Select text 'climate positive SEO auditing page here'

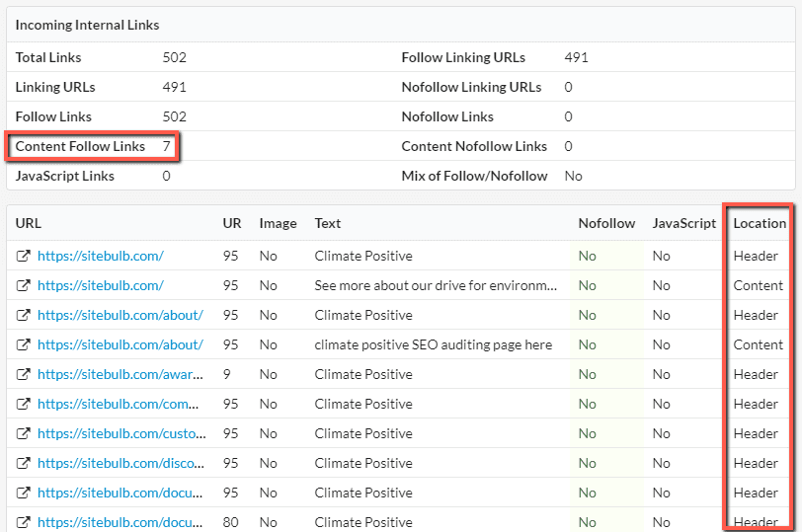(x=434, y=344)
